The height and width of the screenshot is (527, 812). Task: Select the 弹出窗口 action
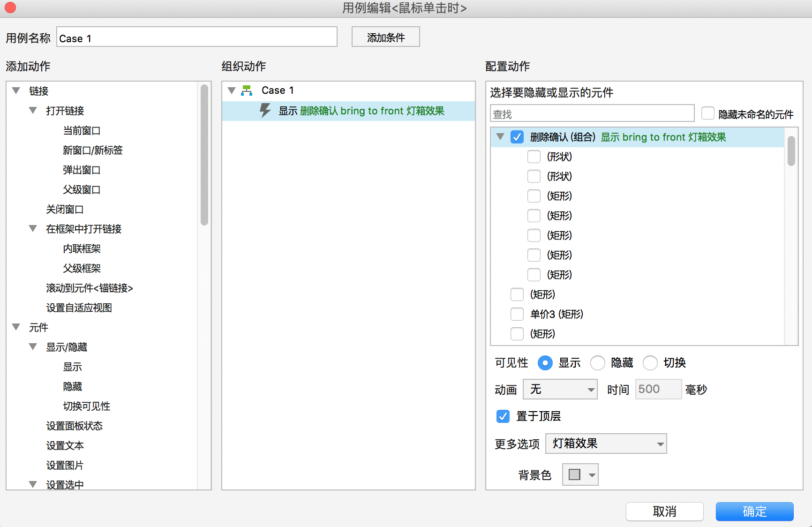tap(82, 170)
